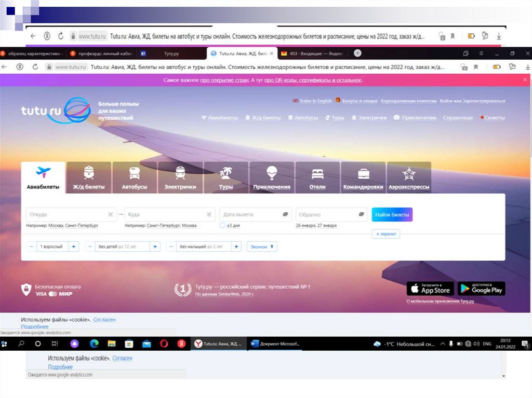Open the Обратно return date field
Screen dimensions: 532x398
pyautogui.click(x=331, y=215)
